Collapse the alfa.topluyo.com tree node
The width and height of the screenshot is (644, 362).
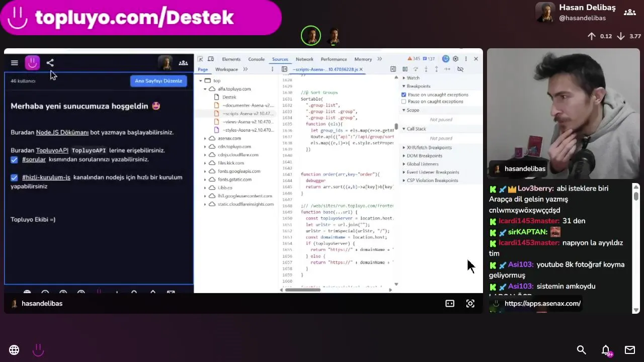point(205,89)
